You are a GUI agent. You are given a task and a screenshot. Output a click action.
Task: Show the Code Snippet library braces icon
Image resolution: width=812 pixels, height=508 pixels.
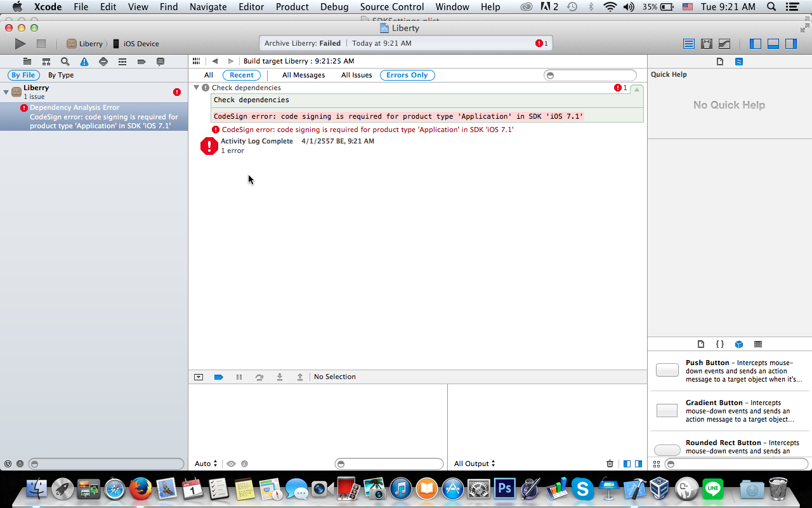click(x=720, y=344)
